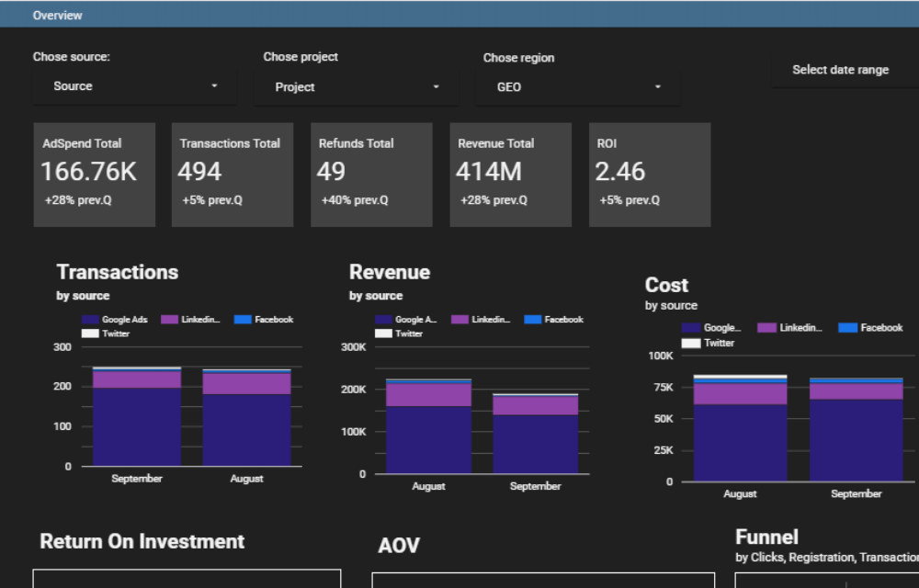919x588 pixels.
Task: Toggle Twitter legend swatch in Cost chart
Action: point(691,344)
